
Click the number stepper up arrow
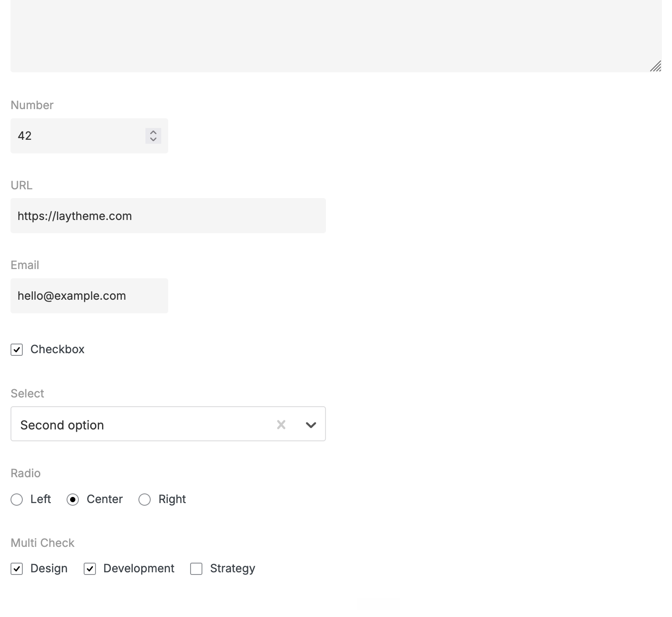(x=153, y=132)
